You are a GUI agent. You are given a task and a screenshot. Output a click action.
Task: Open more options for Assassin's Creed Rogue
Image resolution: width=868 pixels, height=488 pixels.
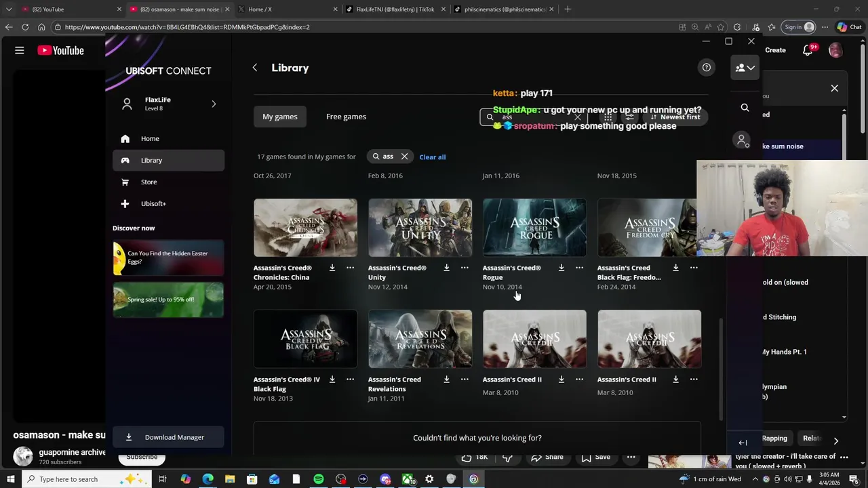pos(580,268)
